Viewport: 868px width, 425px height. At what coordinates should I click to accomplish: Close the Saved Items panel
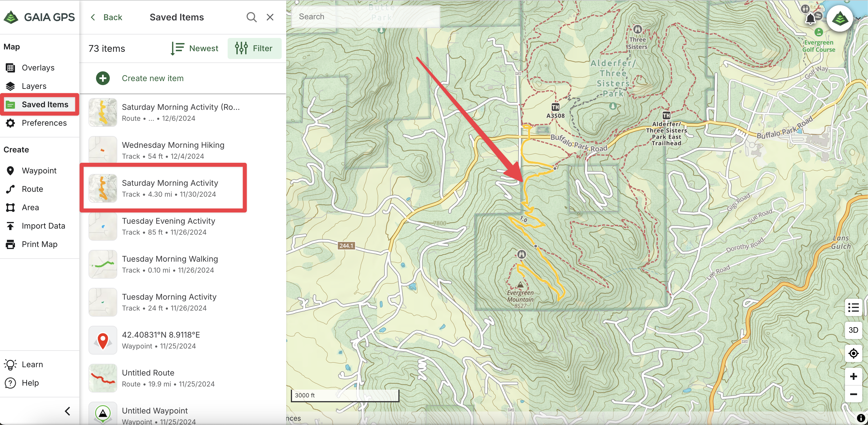(270, 17)
